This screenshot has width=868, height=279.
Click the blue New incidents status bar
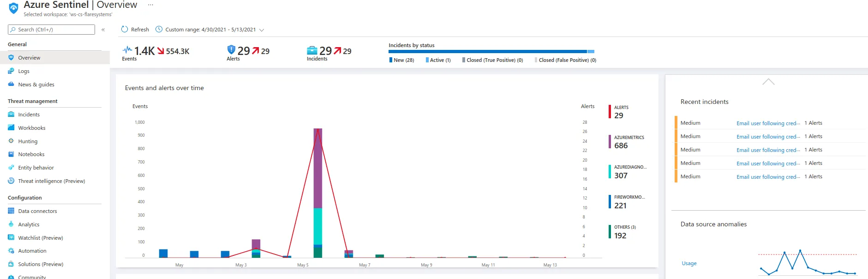[488, 51]
